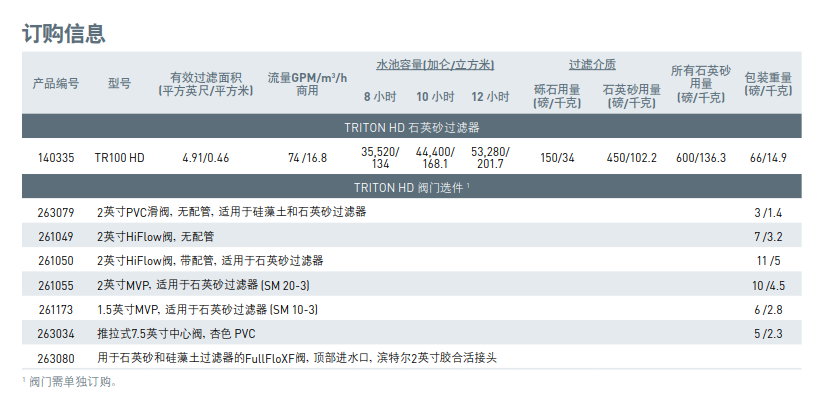Screen dimensions: 833x406
Task: Select product number 263080
Action: [56, 359]
